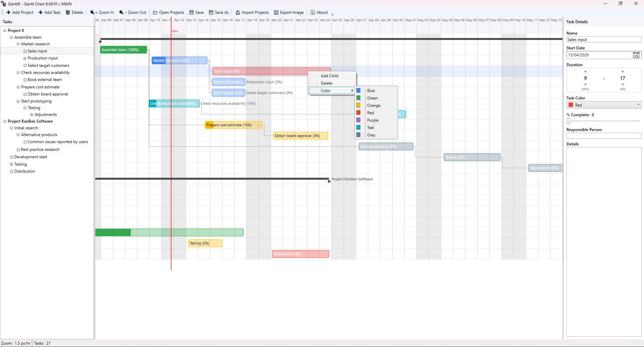
Task: Choose the Green color option
Action: (x=376, y=98)
